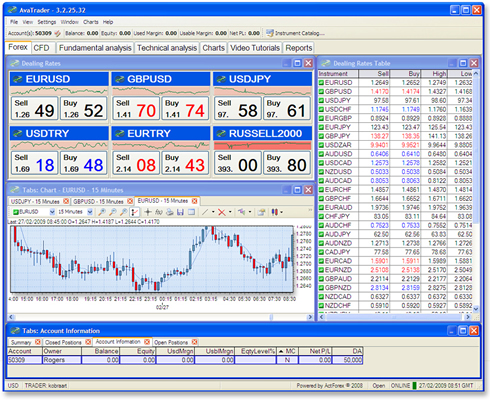Select the GBPNZD row in rates table

pyautogui.click(x=395, y=288)
